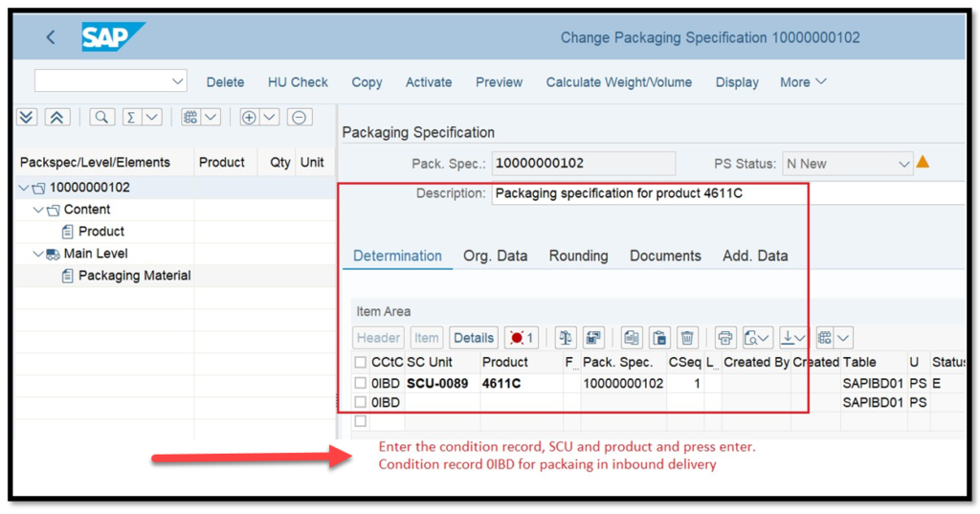Expand all tree nodes with double down arrow
Screen dimensions: 980x514
[x=27, y=117]
